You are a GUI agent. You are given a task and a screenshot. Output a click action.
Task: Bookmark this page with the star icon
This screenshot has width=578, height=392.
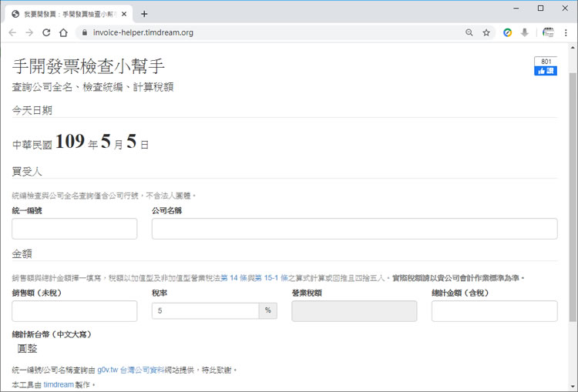point(486,32)
